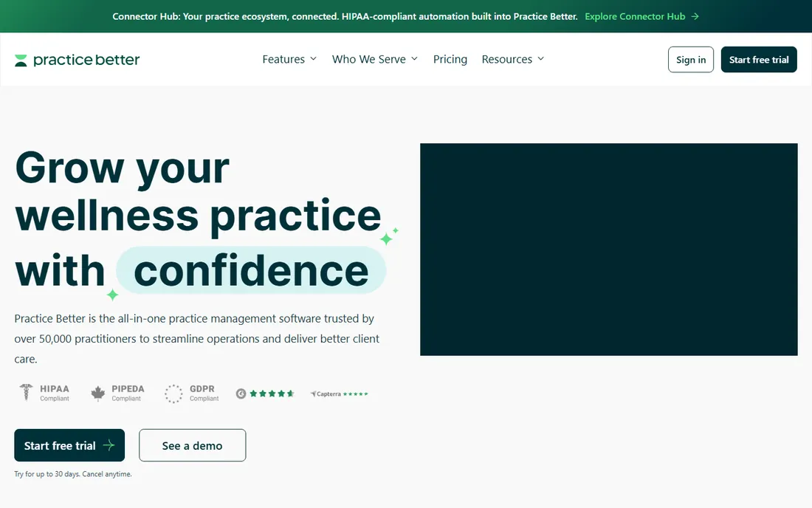The image size is (812, 508).
Task: Expand the Who We Serve chevron
Action: point(414,59)
